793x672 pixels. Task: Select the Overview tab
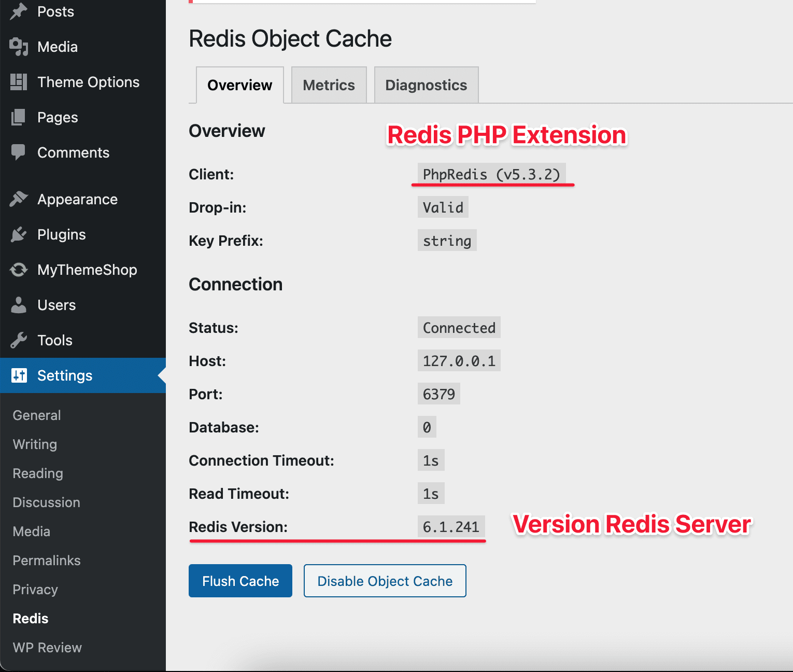(239, 85)
